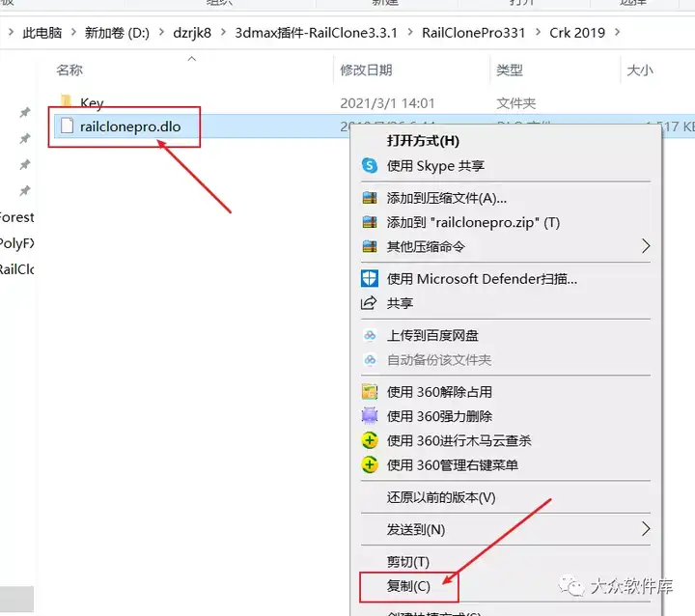This screenshot has height=616, width=695.
Task: Choose 打开方式(H) from context menu
Action: coord(423,141)
